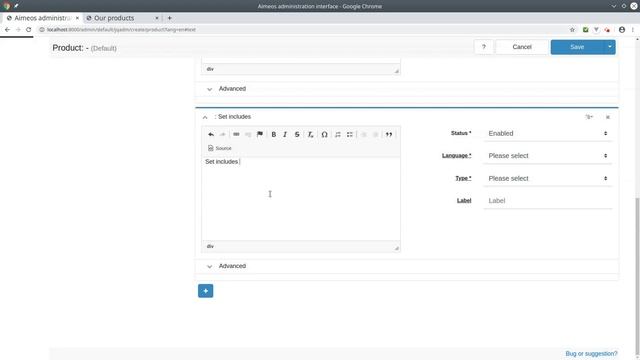Screen dimensions: 640x360
Task: Click the Remove Format icon
Action: pos(310,134)
